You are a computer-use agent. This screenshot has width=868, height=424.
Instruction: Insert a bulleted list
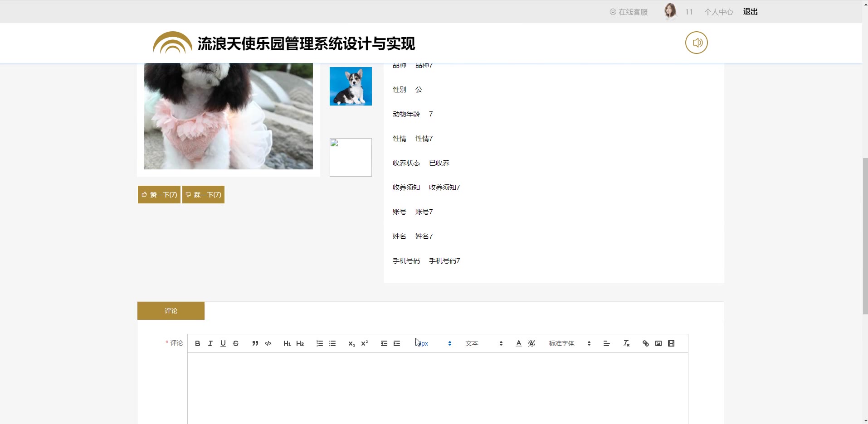(x=332, y=343)
